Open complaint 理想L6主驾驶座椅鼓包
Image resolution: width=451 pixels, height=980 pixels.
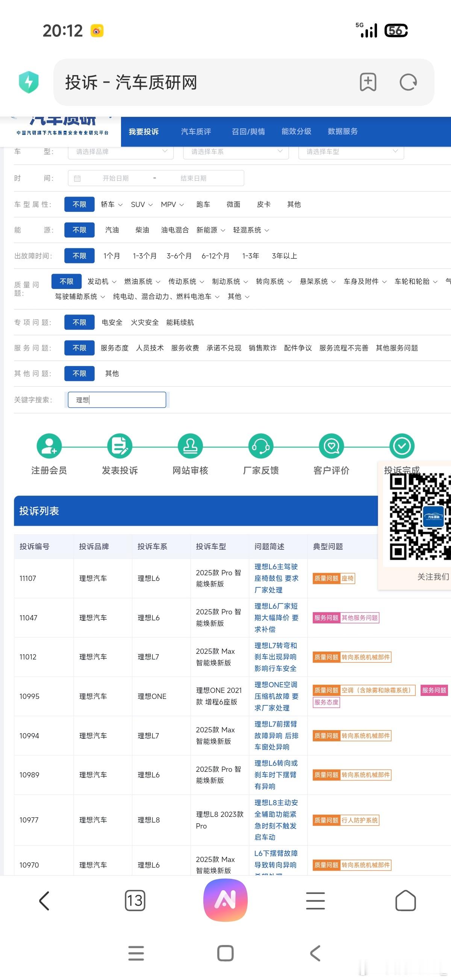point(276,578)
